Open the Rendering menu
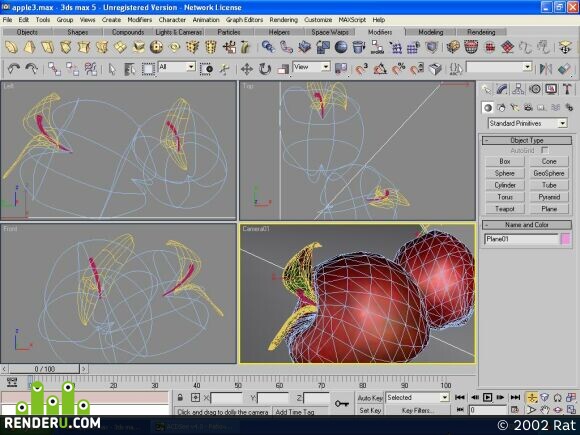580x435 pixels. click(283, 20)
